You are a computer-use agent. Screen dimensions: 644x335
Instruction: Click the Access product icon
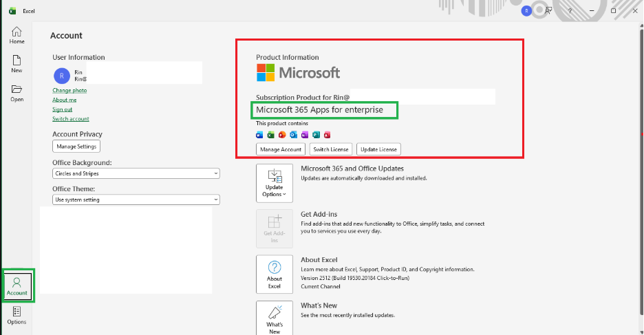[328, 135]
